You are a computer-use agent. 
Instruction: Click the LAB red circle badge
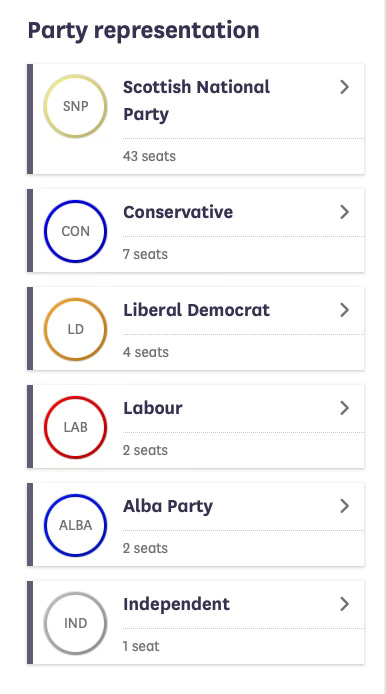[x=75, y=427]
